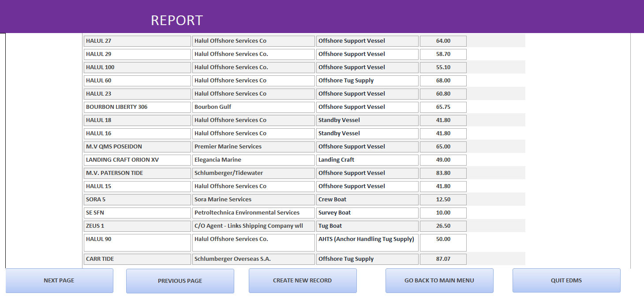The width and height of the screenshot is (644, 300).
Task: Click the HALUL 60 name cell
Action: pos(137,81)
